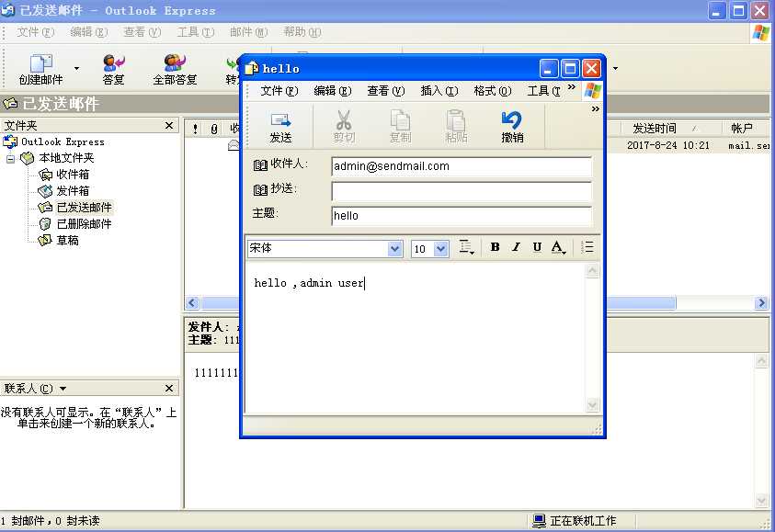Select sent message dated 2017-8-24 10:21

pos(667,145)
